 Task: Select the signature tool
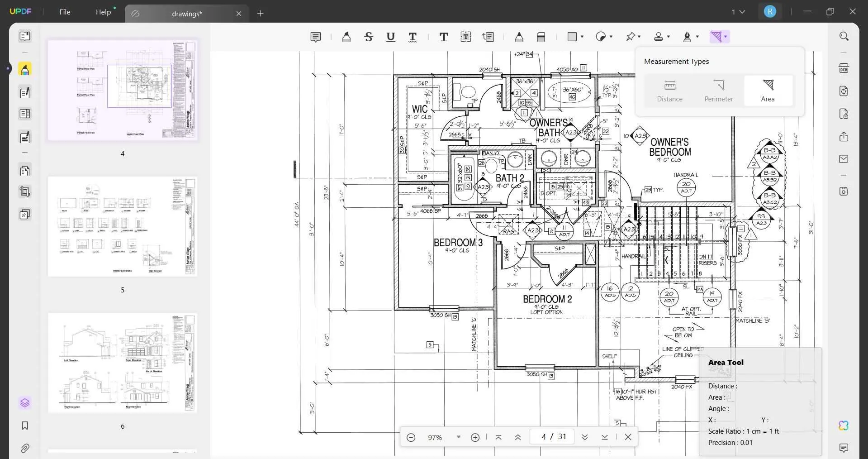(x=687, y=37)
